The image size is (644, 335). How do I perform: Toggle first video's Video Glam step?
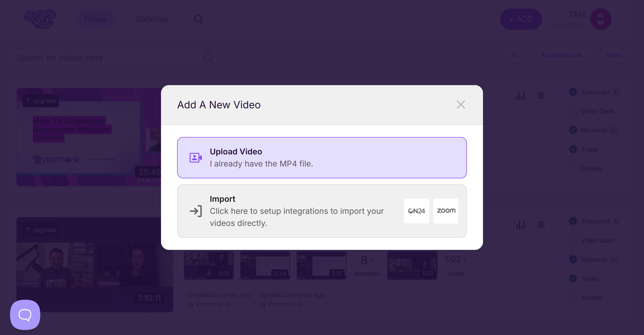click(573, 111)
